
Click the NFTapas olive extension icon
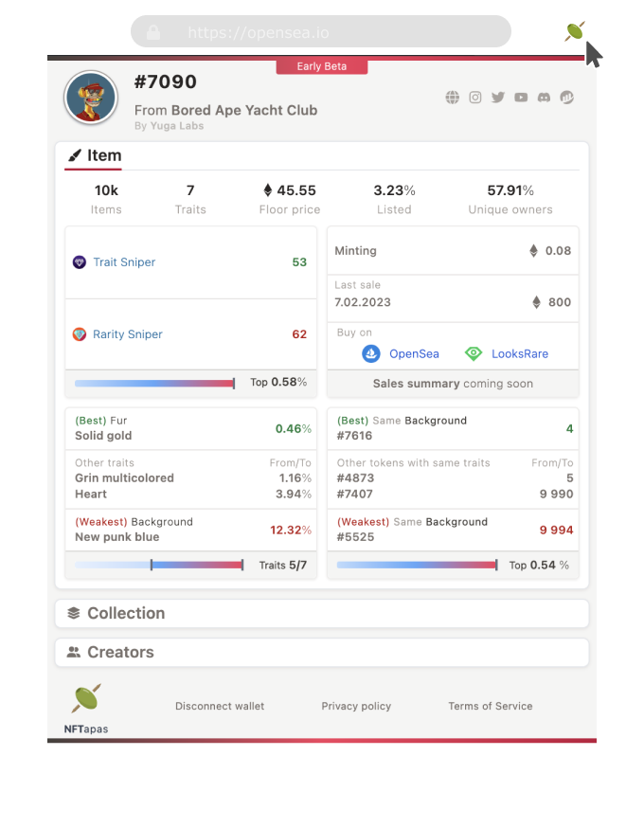point(574,31)
